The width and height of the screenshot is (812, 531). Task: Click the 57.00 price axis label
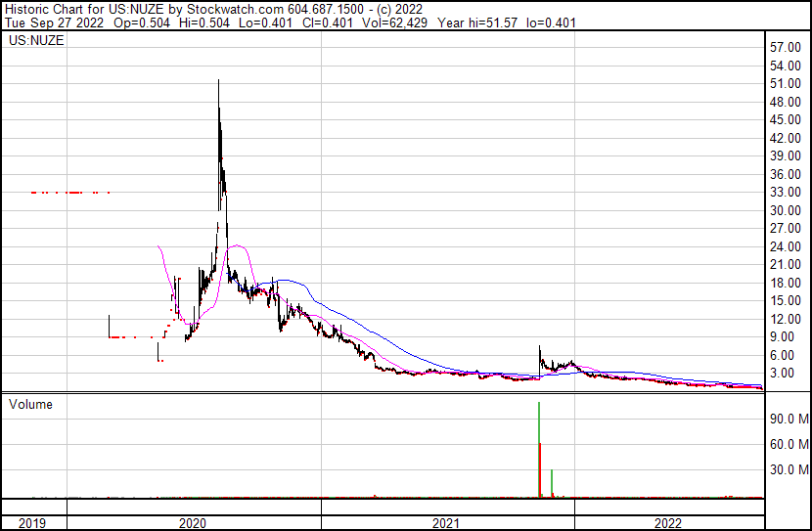click(786, 48)
